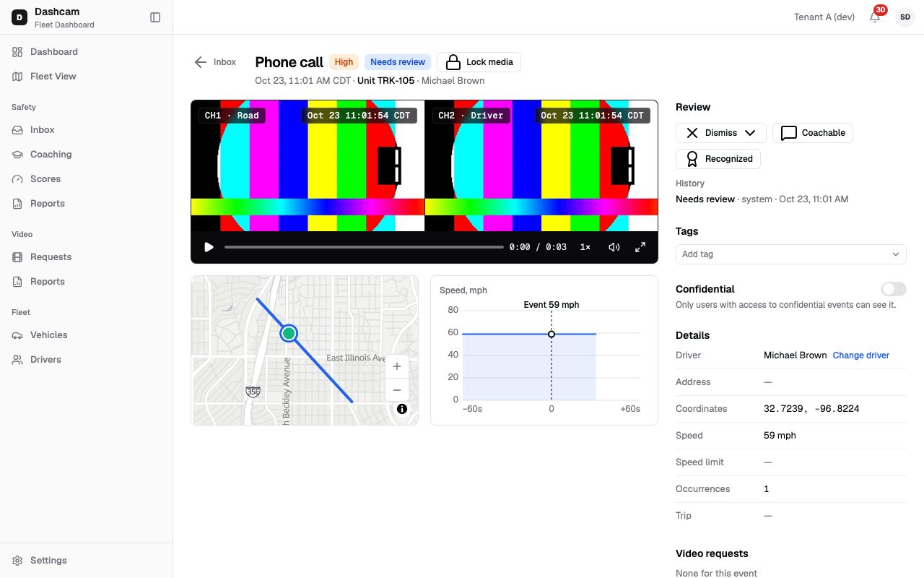Open Settings in sidebar

(x=87, y=561)
